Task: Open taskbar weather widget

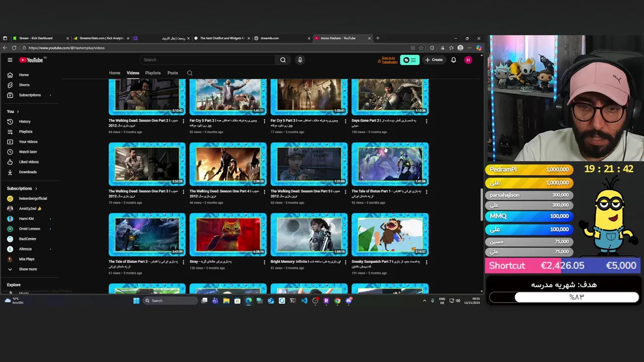Action: click(x=14, y=301)
